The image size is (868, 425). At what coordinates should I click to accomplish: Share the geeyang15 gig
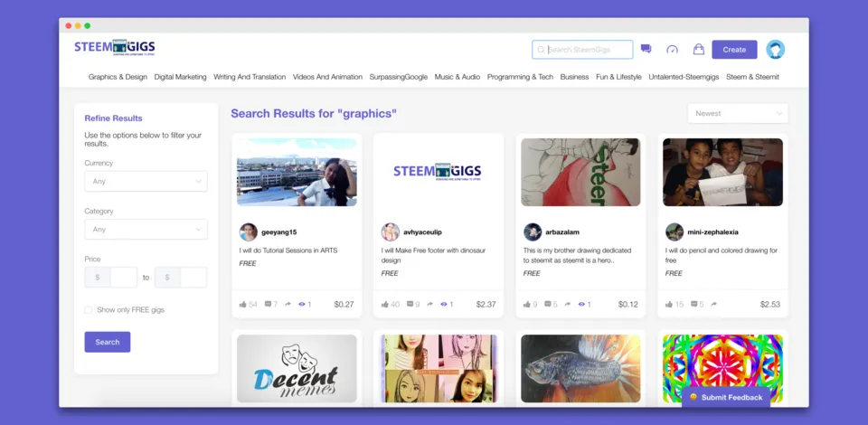[288, 305]
